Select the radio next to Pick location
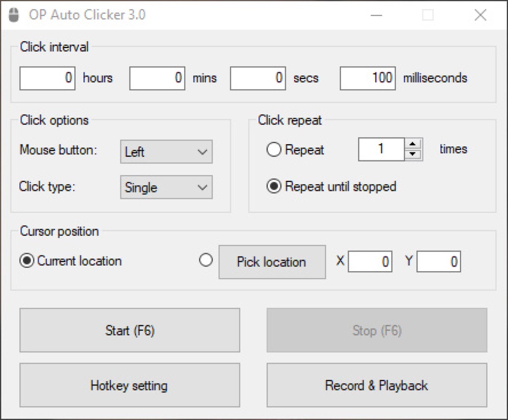This screenshot has width=508, height=420. pyautogui.click(x=206, y=260)
